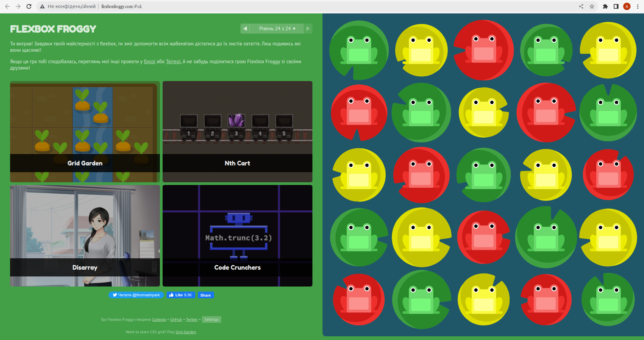Screen dimensions: 644x340
Task: Click the yellow frog in the second row, third column
Action: (484, 112)
